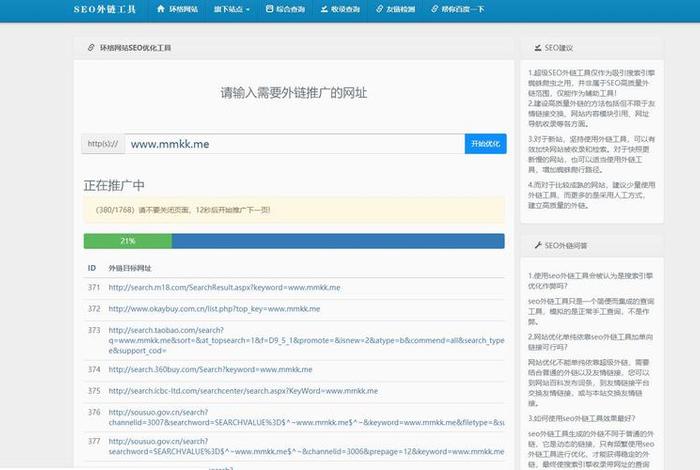Click SEO建议 tip 4 paragraph

click(x=592, y=195)
